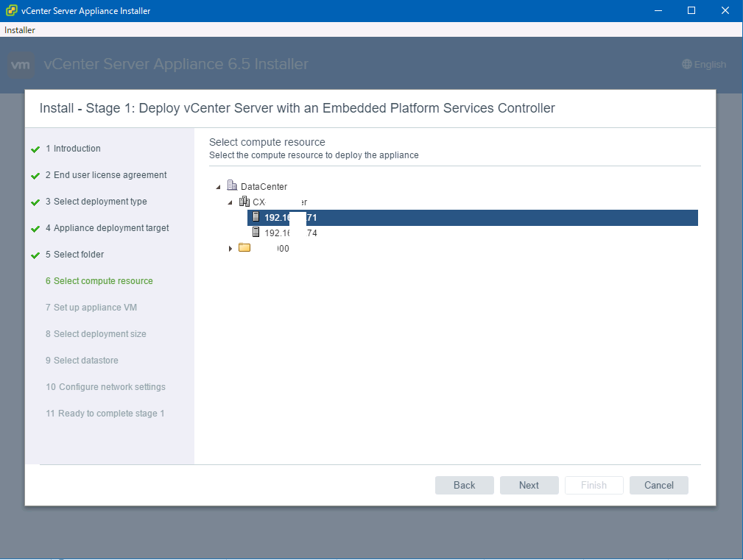Select the CX cluster label in tree
Image resolution: width=743 pixels, height=560 pixels.
pos(280,202)
